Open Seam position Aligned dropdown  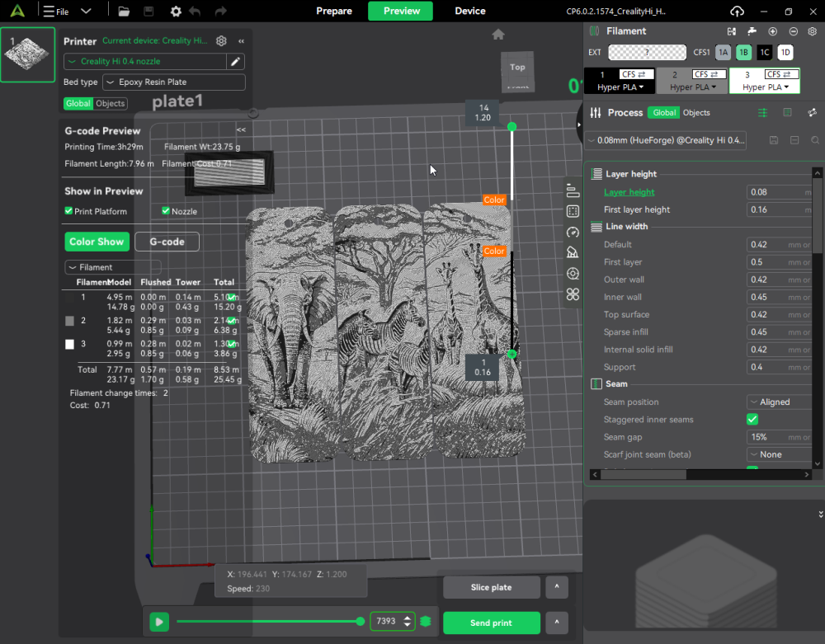(x=780, y=402)
